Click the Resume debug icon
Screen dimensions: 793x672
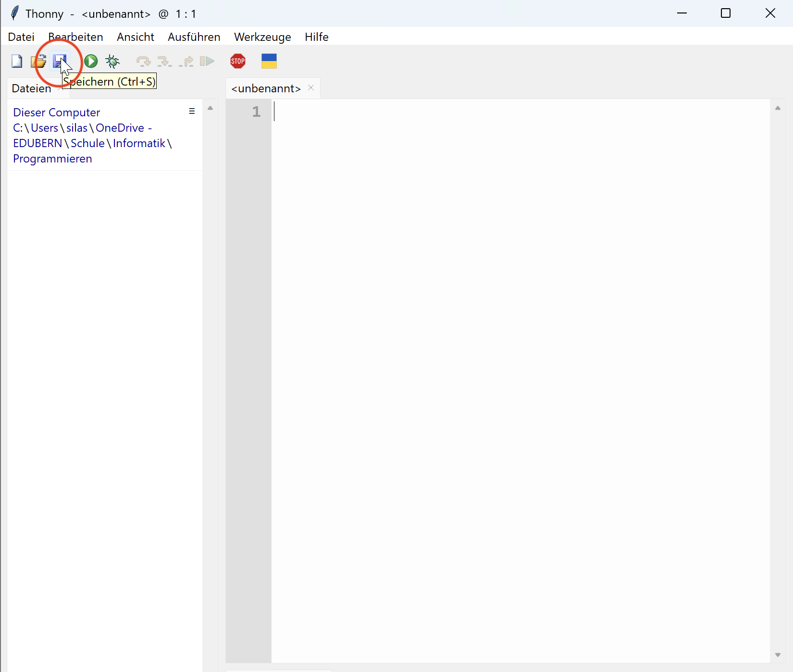click(x=207, y=61)
